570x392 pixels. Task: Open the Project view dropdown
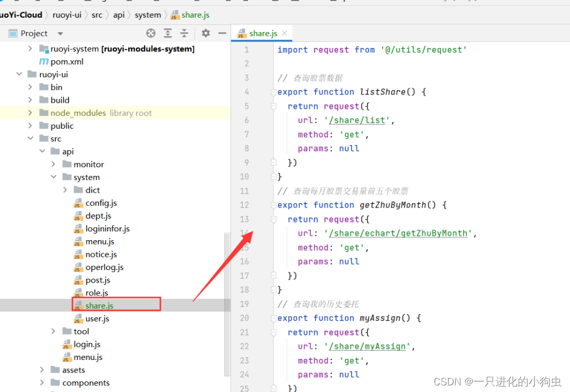[60, 34]
